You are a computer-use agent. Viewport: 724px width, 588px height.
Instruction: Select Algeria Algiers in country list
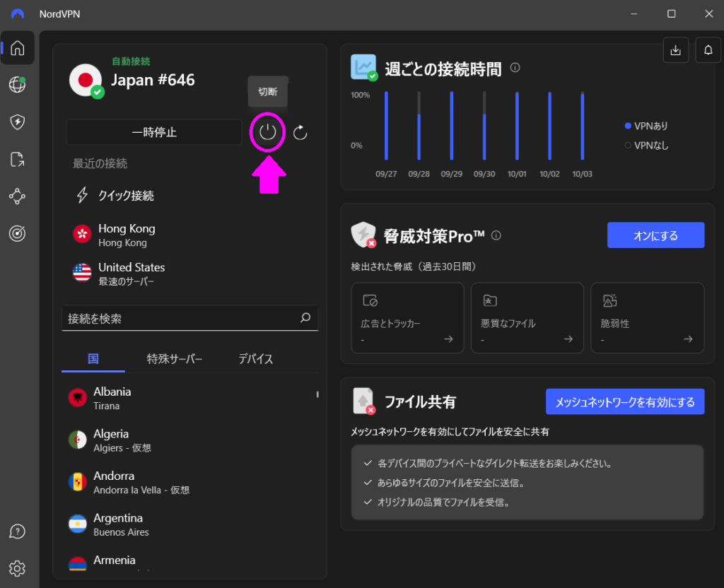(189, 440)
